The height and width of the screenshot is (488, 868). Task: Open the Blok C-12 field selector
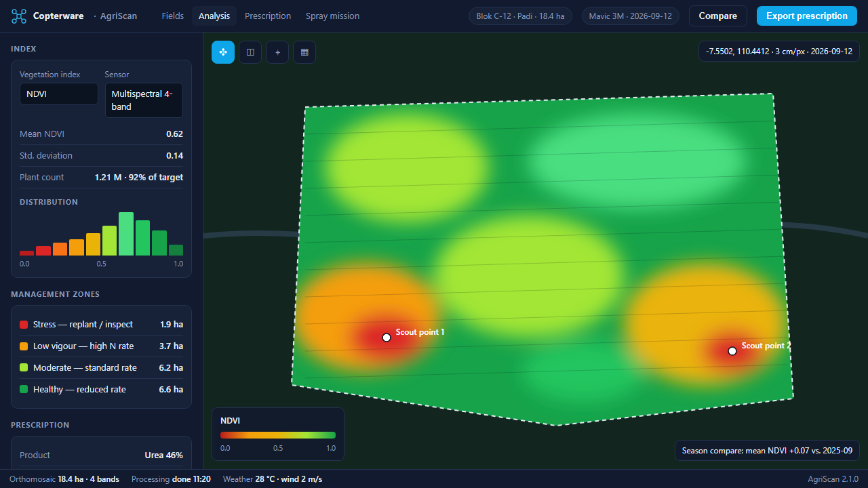pyautogui.click(x=521, y=16)
